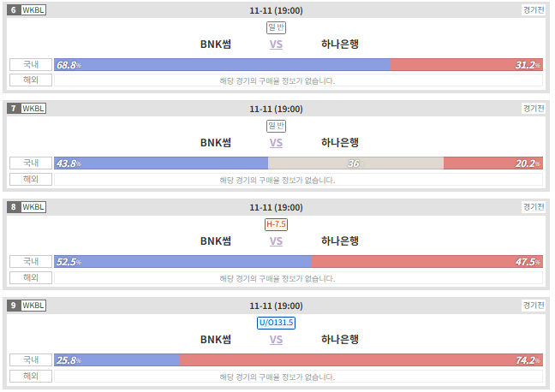The height and width of the screenshot is (392, 555).
Task: Click the WKBL league tag in match 8
Action: click(33, 207)
